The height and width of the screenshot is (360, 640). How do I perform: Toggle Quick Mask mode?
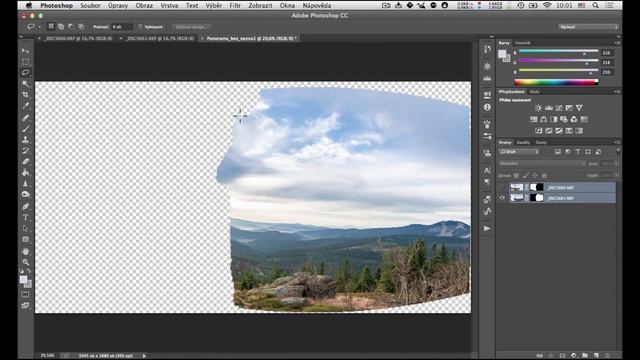click(x=26, y=294)
